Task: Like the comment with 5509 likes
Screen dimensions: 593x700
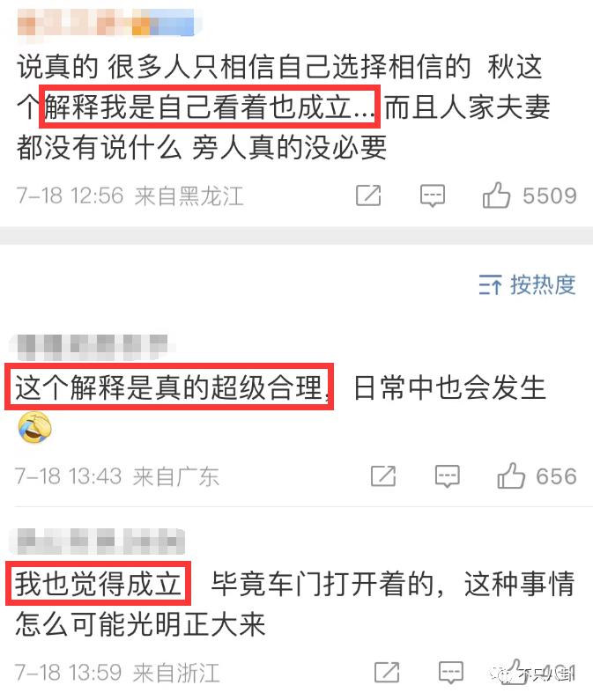Action: 496,195
